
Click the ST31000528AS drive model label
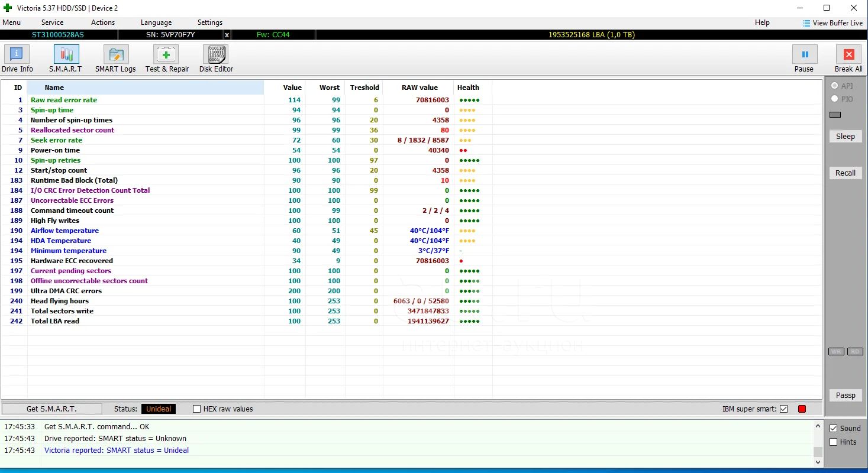pyautogui.click(x=57, y=35)
